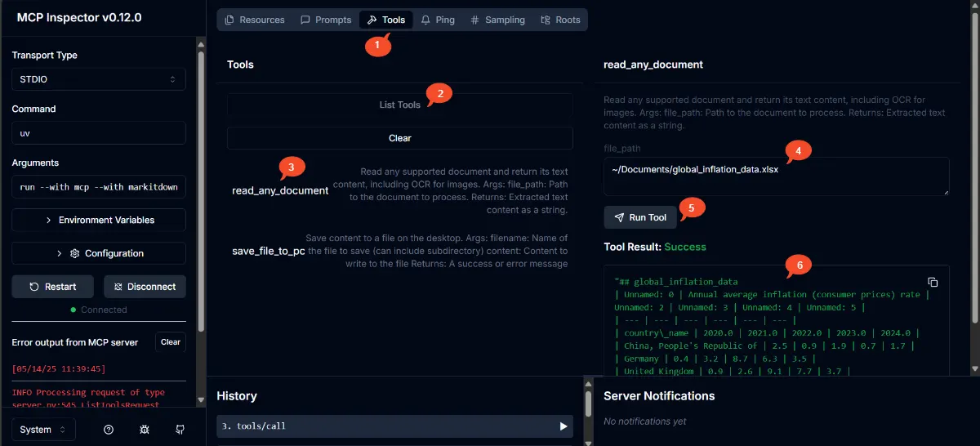Image resolution: width=980 pixels, height=446 pixels.
Task: Click the No notifications yet text
Action: click(x=645, y=421)
